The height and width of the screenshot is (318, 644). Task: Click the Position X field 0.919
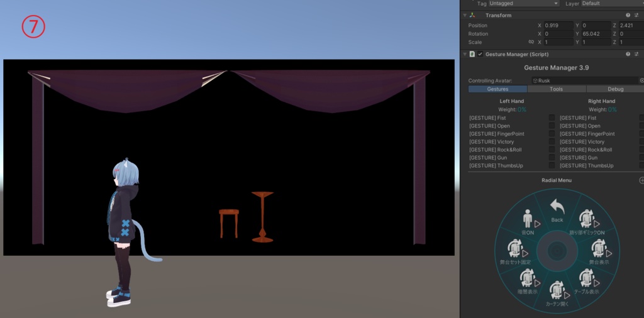point(558,25)
